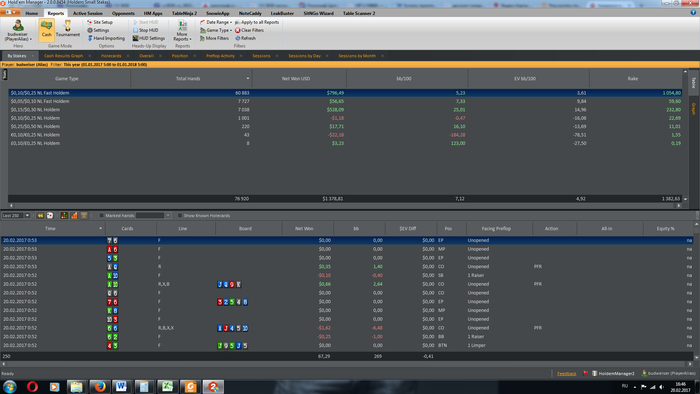Click Windows Start button
This screenshot has width=700, height=394.
[10, 386]
